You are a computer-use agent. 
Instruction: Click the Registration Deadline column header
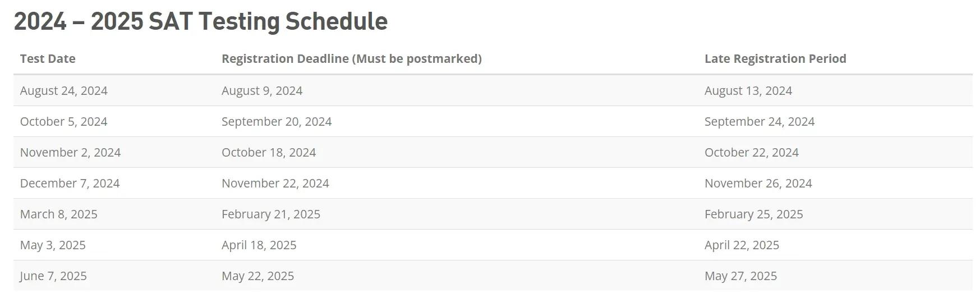pos(351,59)
